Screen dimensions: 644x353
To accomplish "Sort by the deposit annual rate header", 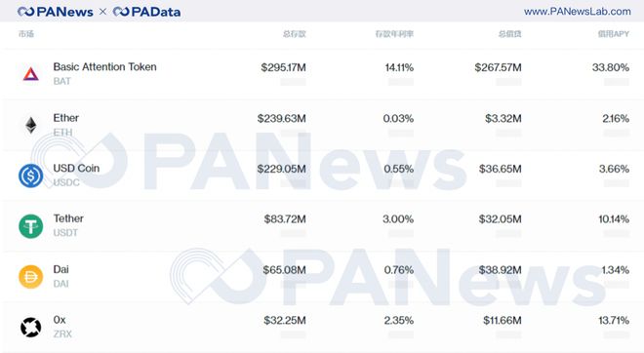I will point(394,34).
